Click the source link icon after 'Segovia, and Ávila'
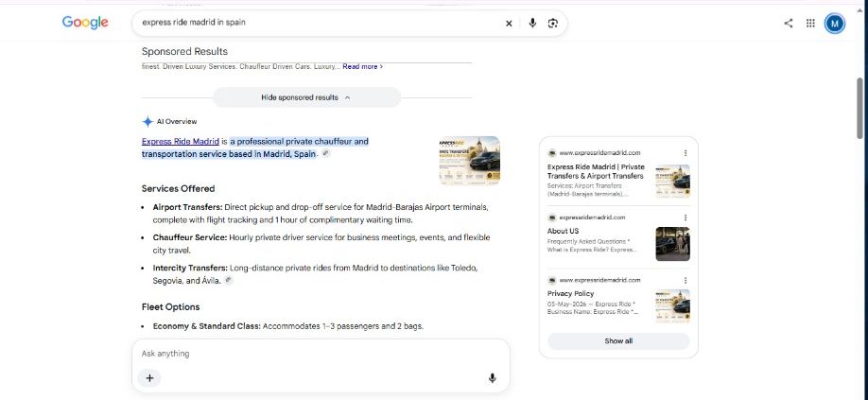 point(228,280)
